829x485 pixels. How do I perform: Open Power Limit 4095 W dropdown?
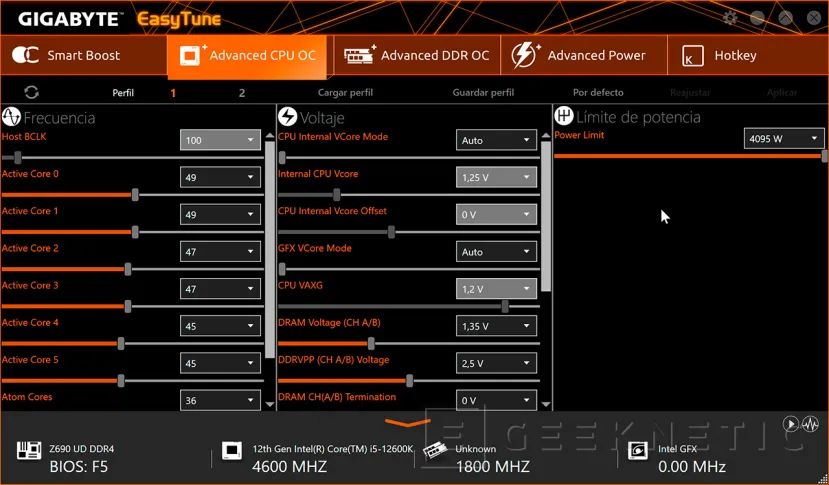click(784, 139)
